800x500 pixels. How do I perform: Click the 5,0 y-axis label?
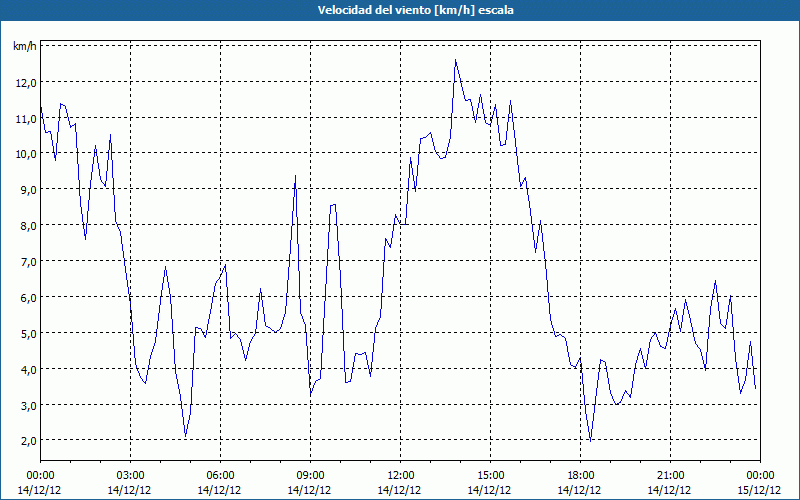(28, 334)
